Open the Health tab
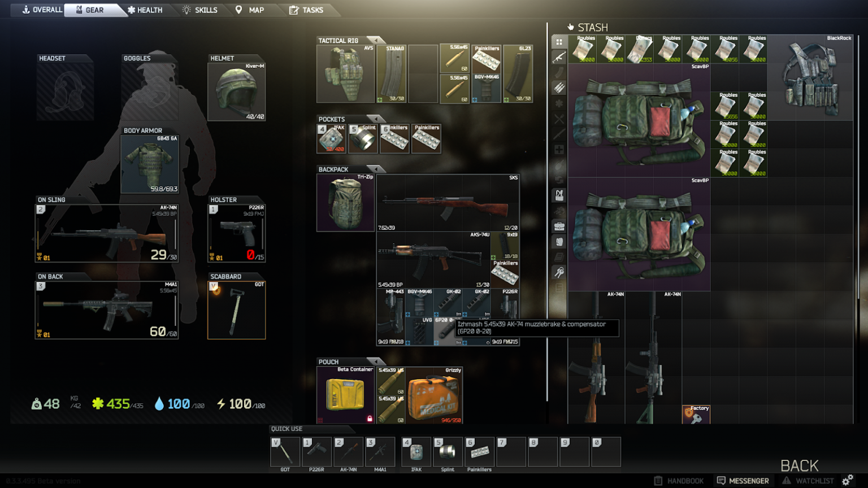 click(x=145, y=10)
